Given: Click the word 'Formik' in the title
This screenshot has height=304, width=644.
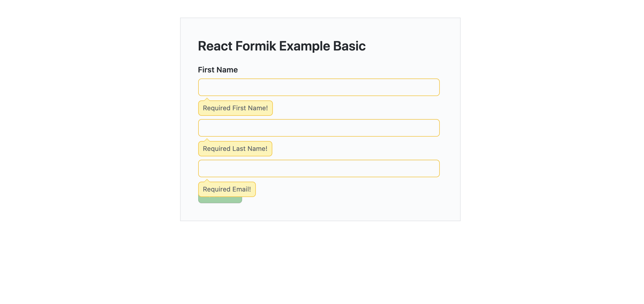Looking at the screenshot, I should click(256, 46).
